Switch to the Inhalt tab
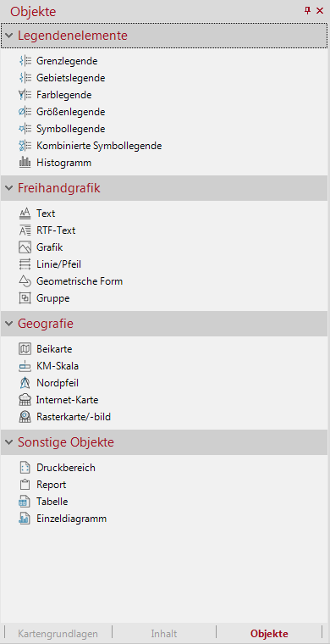 164,634
